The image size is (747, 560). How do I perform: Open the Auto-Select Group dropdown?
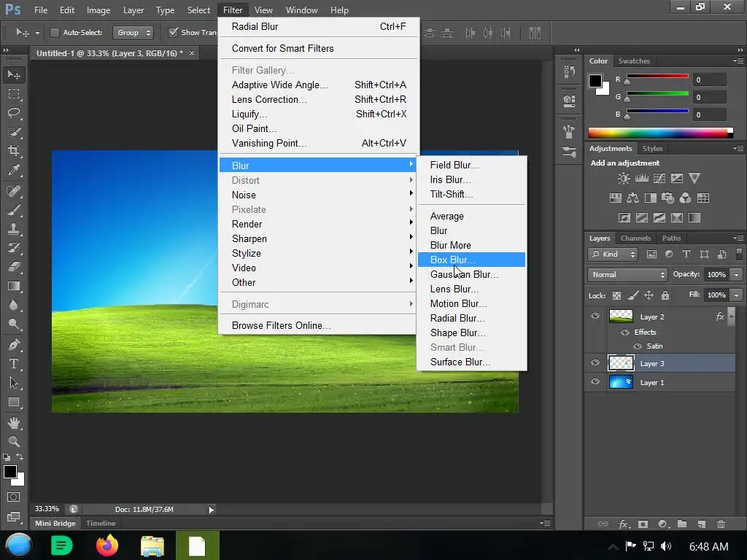tap(133, 32)
